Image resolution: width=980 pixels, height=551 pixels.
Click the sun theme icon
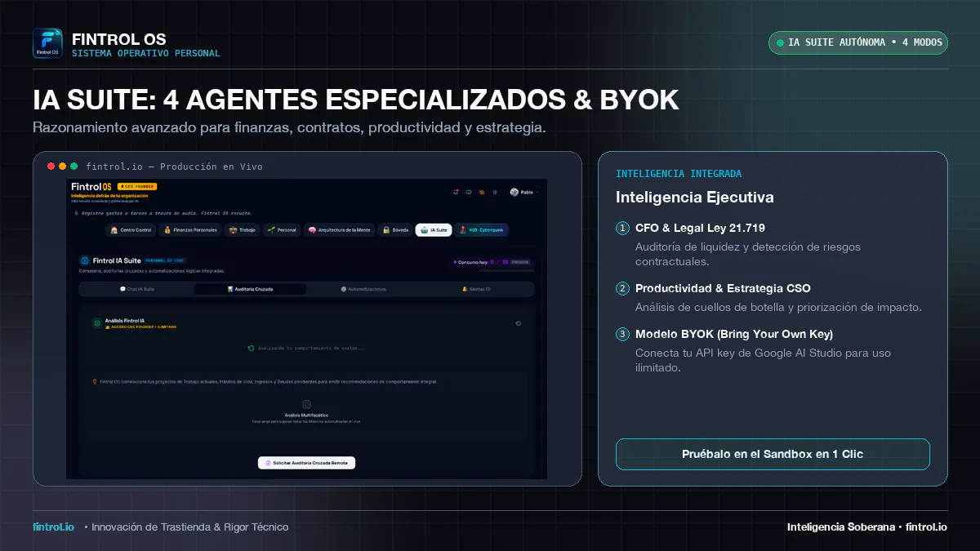point(495,192)
